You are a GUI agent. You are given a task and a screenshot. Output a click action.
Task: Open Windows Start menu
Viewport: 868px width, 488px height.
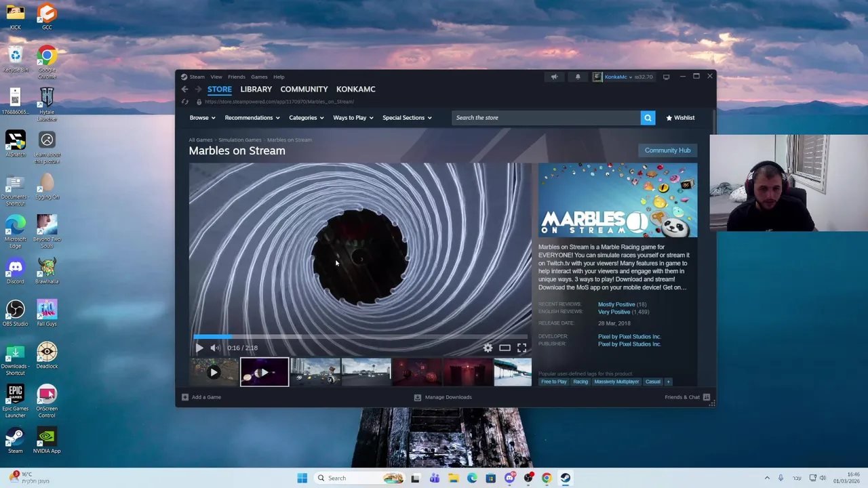[302, 478]
